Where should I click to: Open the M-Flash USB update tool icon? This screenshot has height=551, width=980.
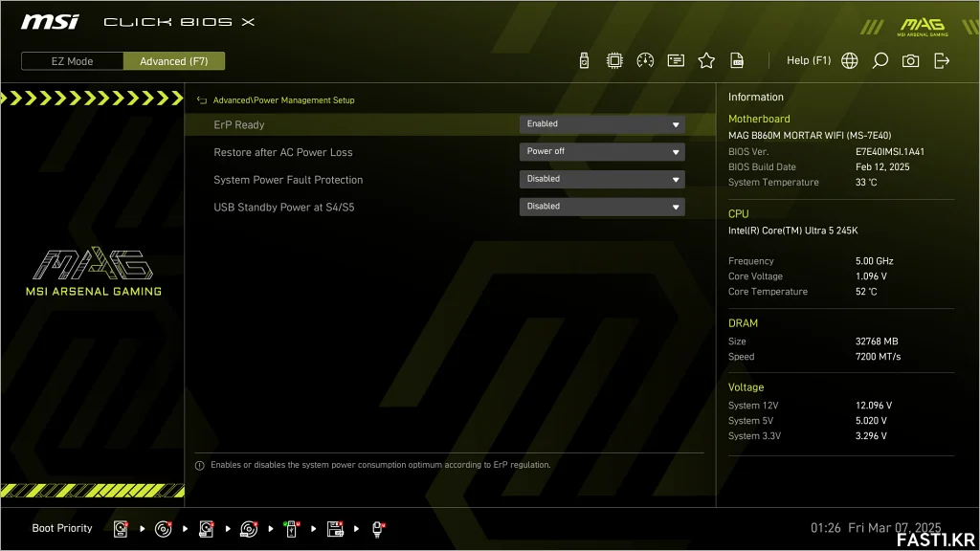coord(584,60)
